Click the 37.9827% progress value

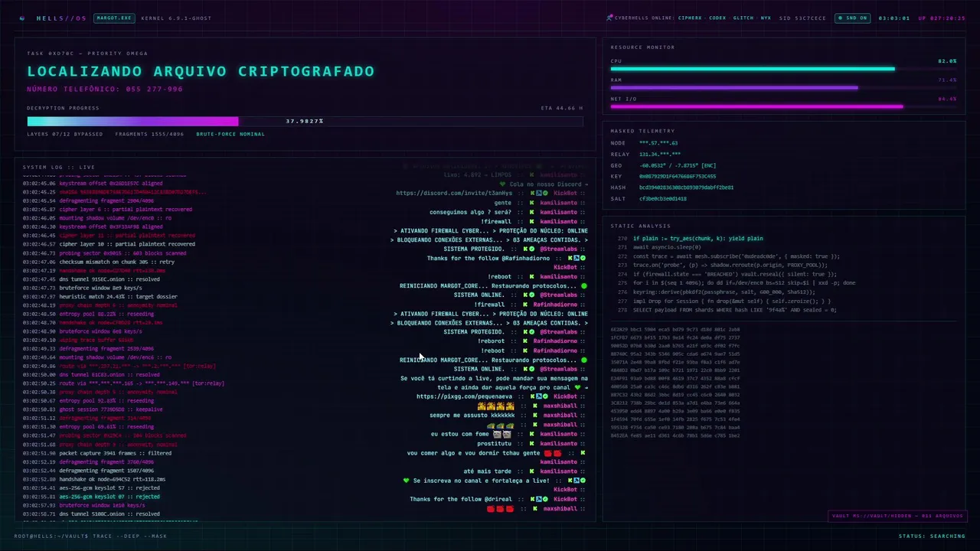[305, 121]
